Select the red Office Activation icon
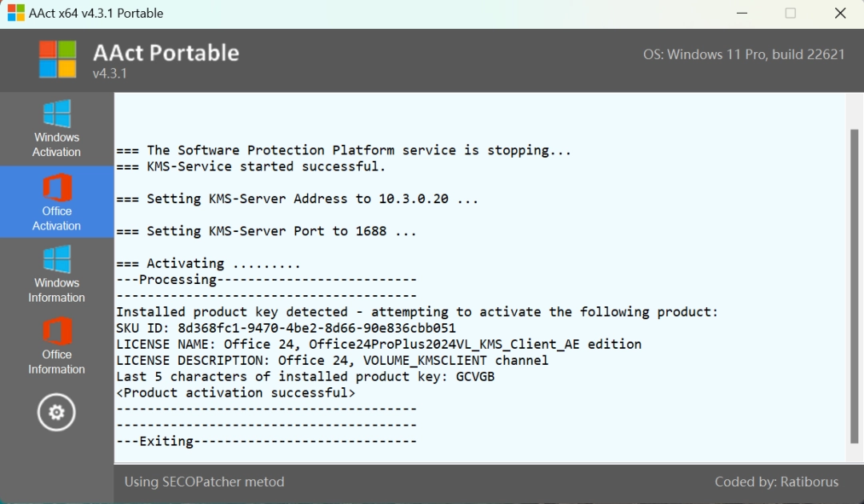This screenshot has height=504, width=864. tap(57, 187)
